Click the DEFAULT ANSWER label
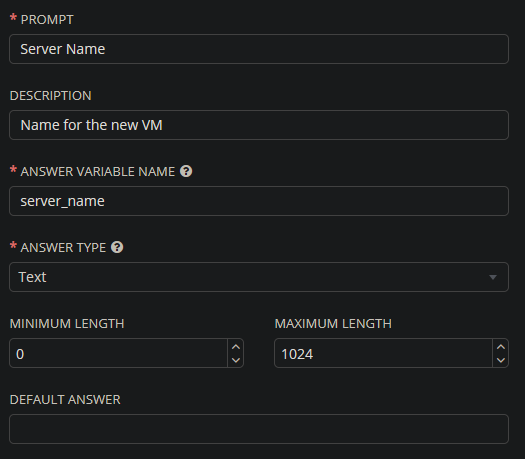Screen dimensions: 525x459 [x=65, y=399]
